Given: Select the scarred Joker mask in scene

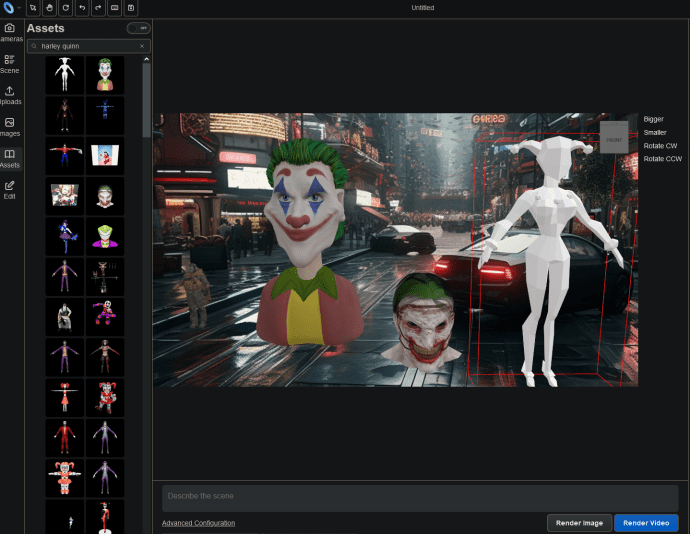Looking at the screenshot, I should [x=421, y=322].
